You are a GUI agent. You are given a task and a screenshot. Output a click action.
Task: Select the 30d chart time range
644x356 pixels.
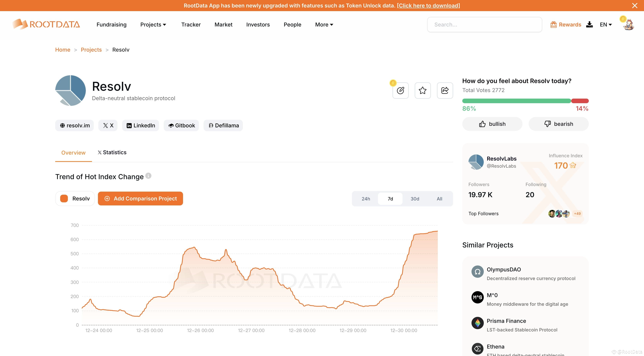point(415,198)
